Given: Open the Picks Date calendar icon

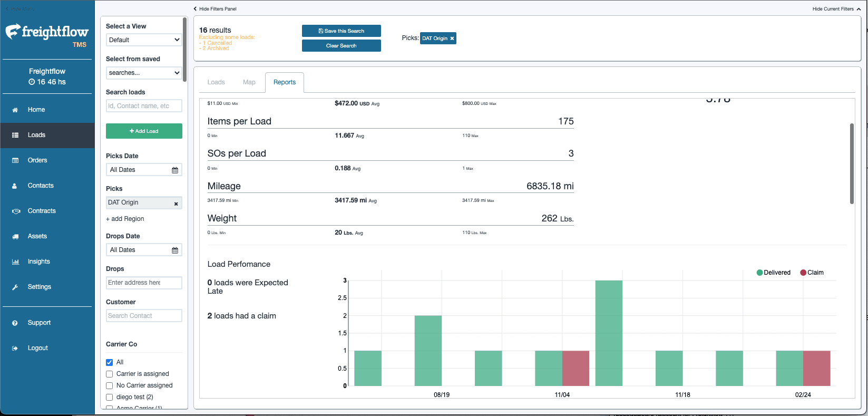Looking at the screenshot, I should [x=175, y=170].
